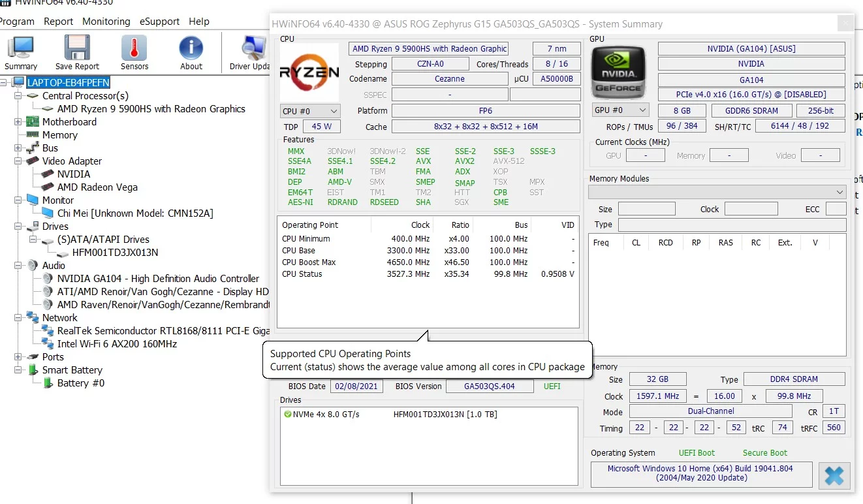Collapse the Video Adapter tree node
The width and height of the screenshot is (863, 504).
click(x=18, y=161)
